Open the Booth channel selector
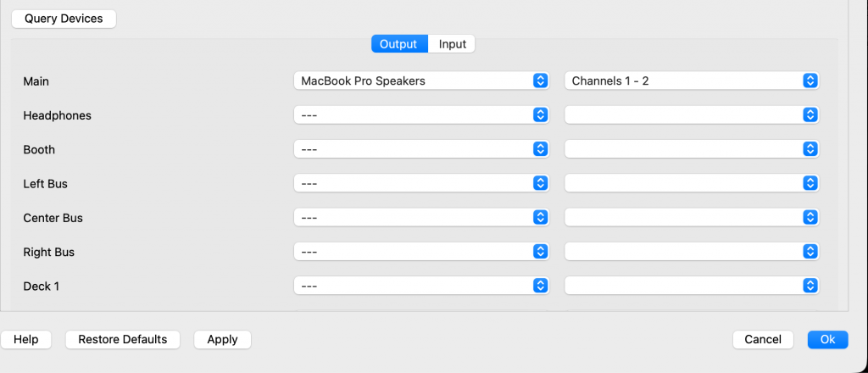 point(692,149)
